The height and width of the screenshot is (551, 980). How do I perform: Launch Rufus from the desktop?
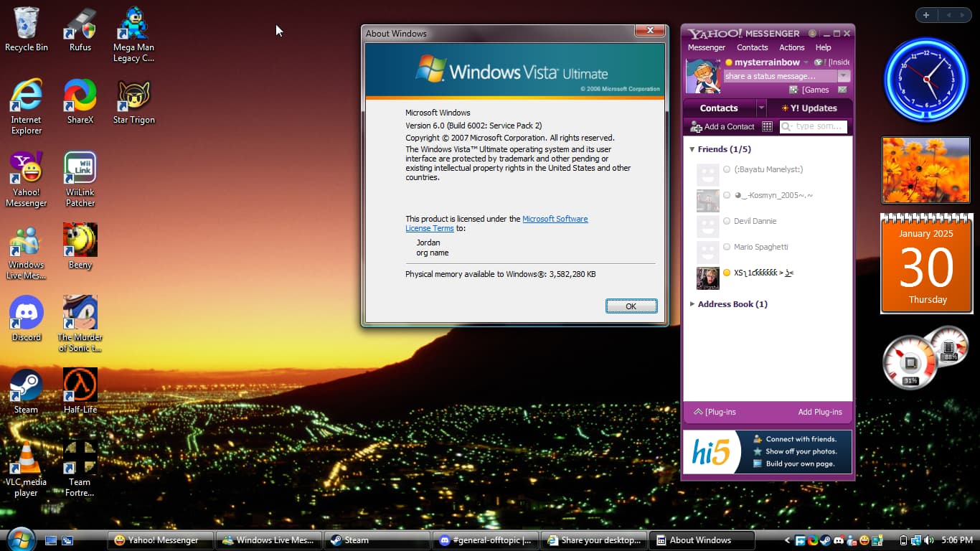point(80,29)
